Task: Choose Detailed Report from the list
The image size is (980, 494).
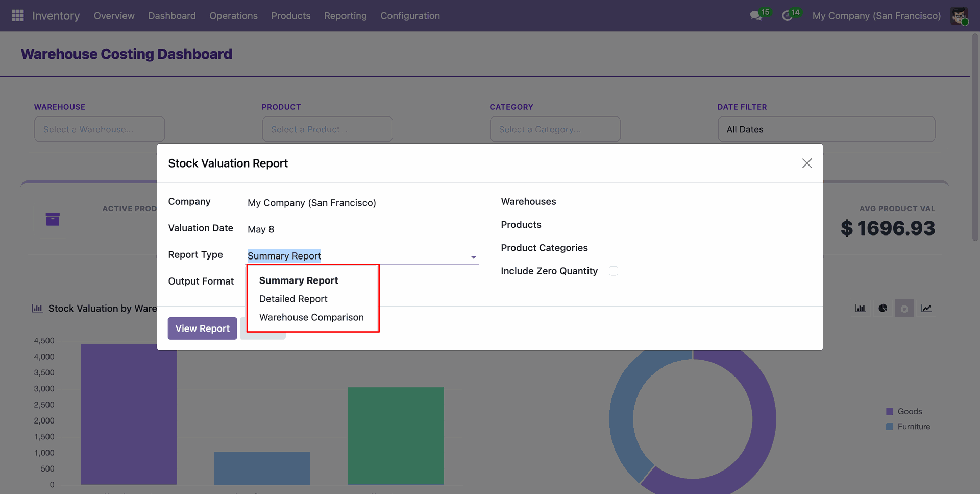Action: click(293, 299)
